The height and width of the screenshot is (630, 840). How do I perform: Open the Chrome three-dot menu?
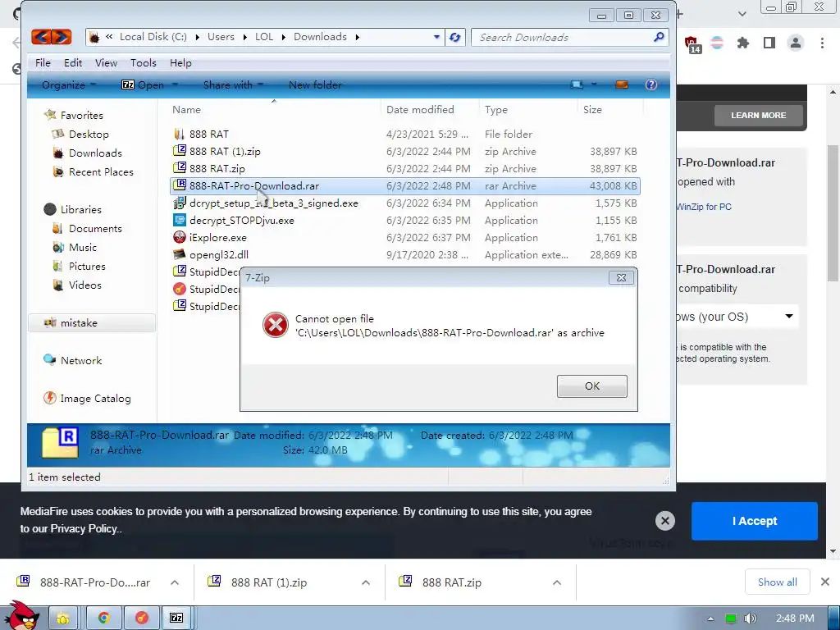[822, 43]
